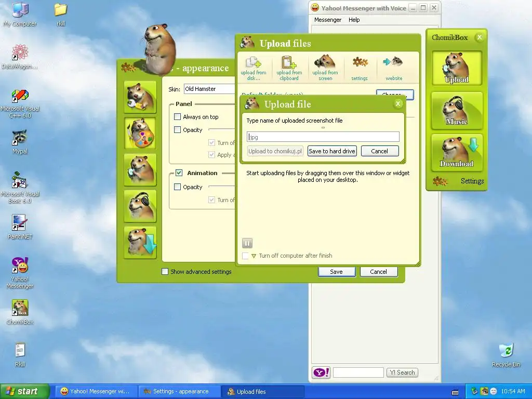Open Yahoo! Messenger desktop shortcut
532x399 pixels.
pos(20,273)
